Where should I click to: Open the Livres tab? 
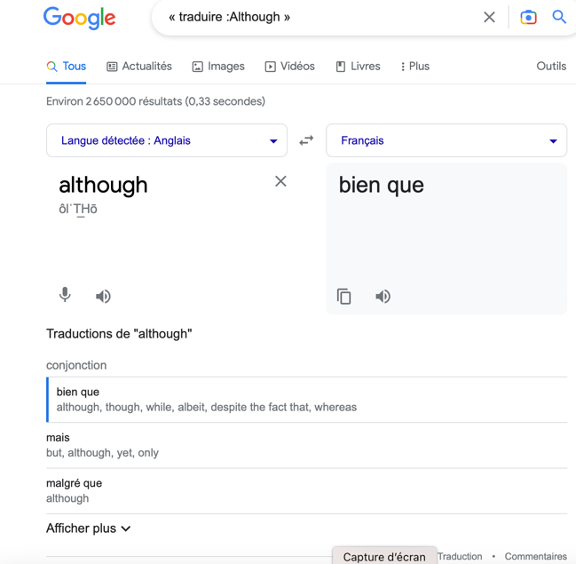(358, 66)
